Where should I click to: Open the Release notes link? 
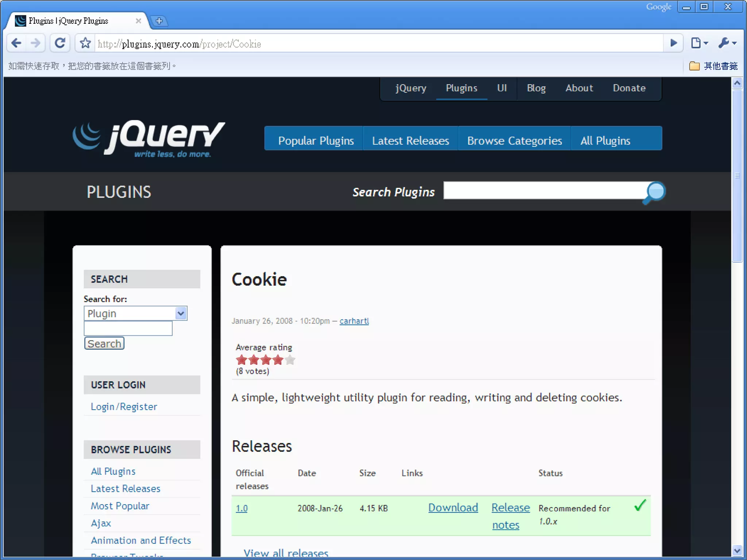pyautogui.click(x=510, y=516)
